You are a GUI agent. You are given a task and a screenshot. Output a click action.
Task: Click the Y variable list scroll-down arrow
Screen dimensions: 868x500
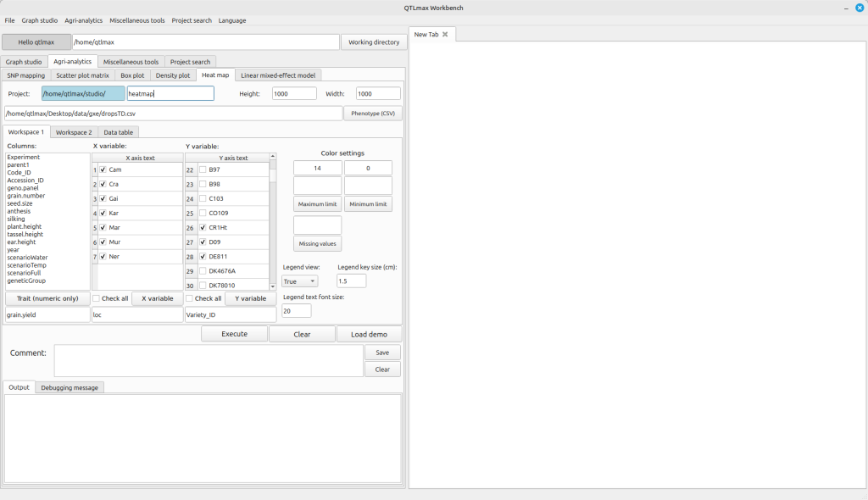click(x=273, y=287)
